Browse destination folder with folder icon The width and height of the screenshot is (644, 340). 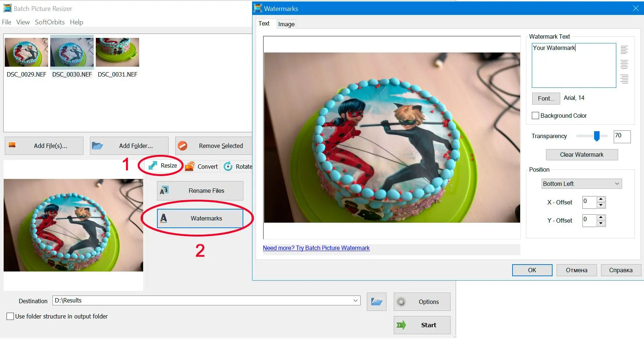click(x=376, y=302)
